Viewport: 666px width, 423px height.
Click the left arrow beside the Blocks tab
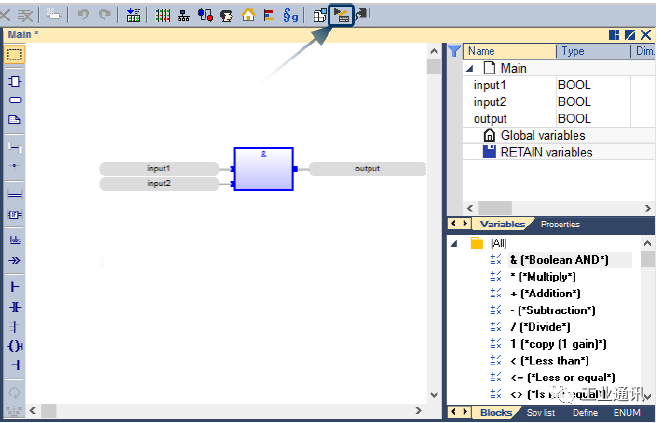pos(454,412)
